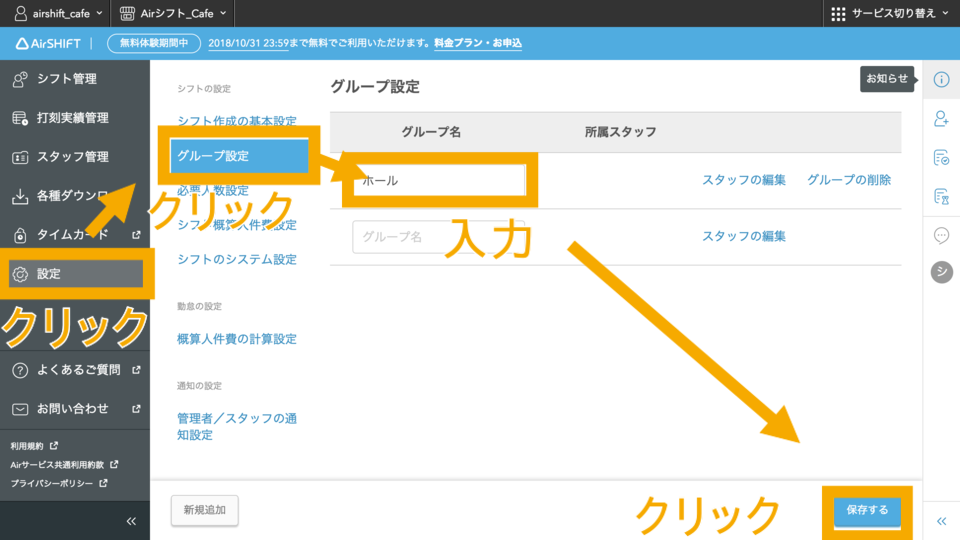This screenshot has height=540, width=960.
Task: Open the お知らせ info icon
Action: (941, 80)
